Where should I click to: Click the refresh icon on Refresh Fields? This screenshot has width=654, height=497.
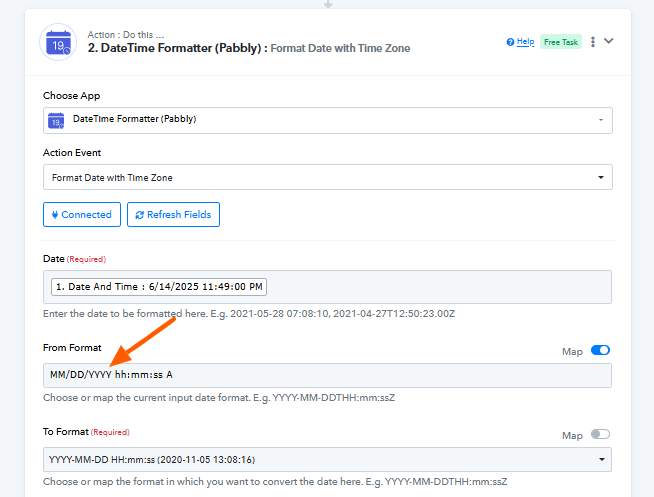(x=140, y=215)
